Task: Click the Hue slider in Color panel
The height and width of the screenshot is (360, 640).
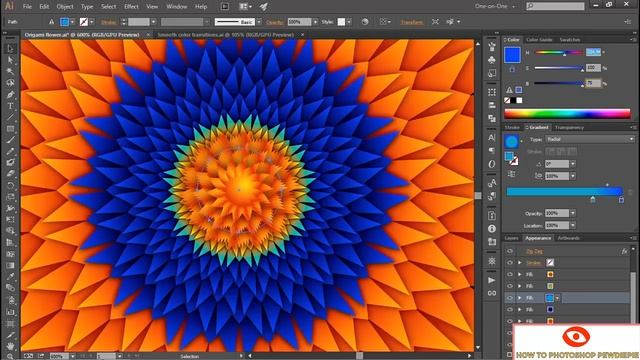Action: point(559,53)
